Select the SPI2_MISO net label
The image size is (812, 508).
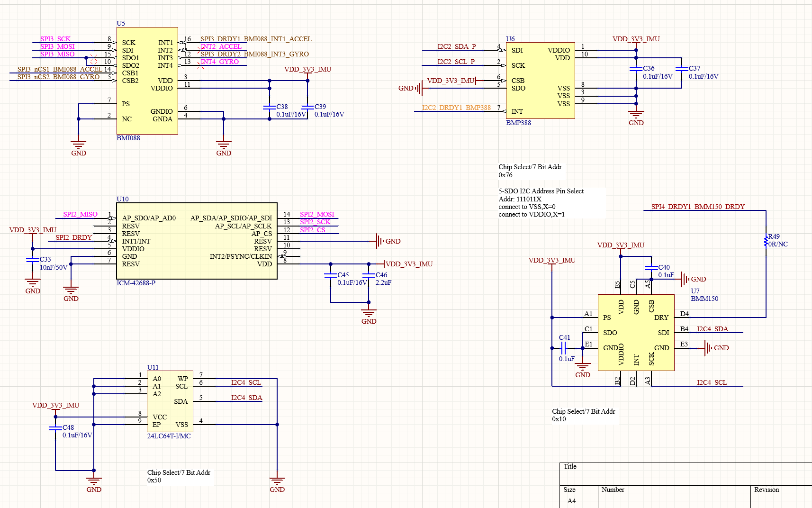(81, 214)
